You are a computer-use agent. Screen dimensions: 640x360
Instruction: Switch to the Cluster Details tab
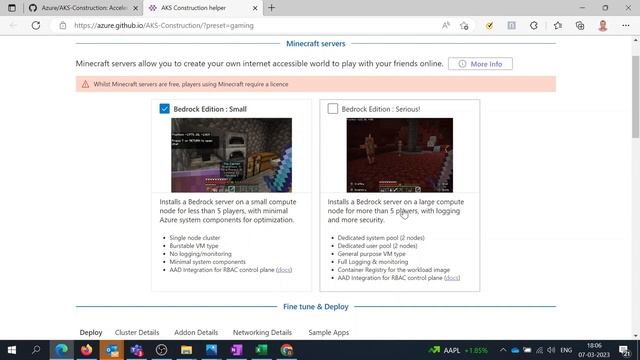pyautogui.click(x=137, y=332)
